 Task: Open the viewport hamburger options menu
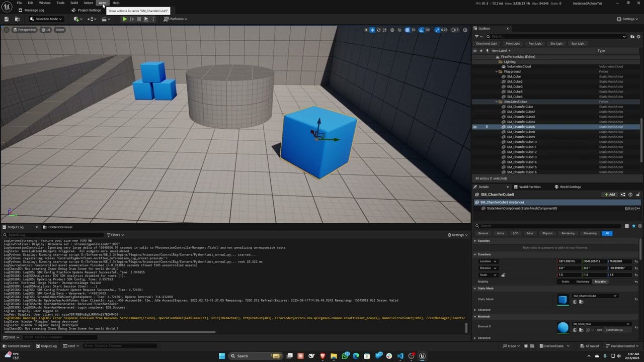(6, 30)
